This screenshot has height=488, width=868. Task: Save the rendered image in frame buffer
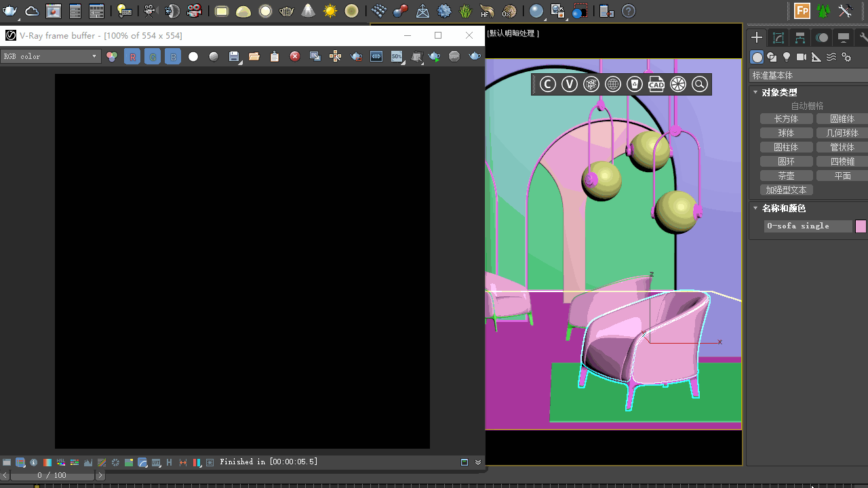(234, 57)
